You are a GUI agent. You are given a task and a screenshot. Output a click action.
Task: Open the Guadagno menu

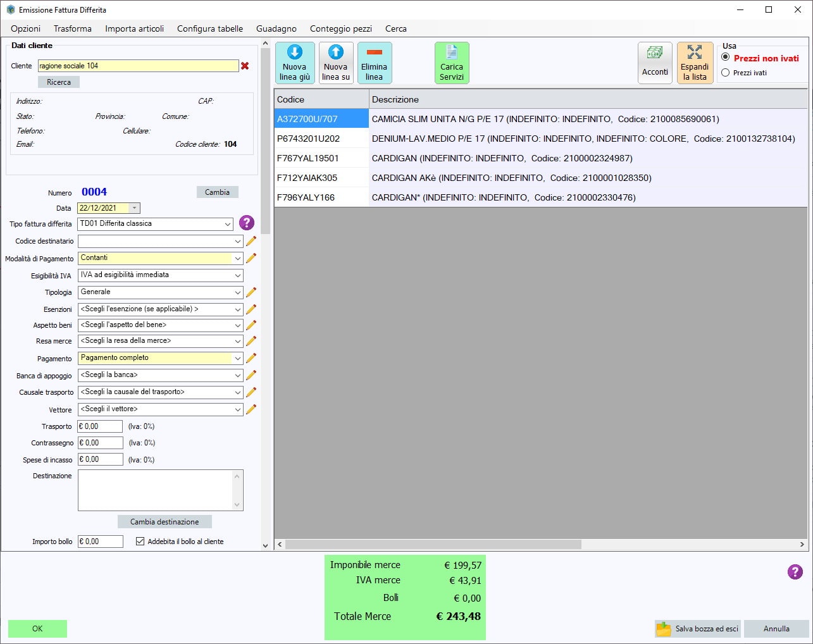coord(276,28)
